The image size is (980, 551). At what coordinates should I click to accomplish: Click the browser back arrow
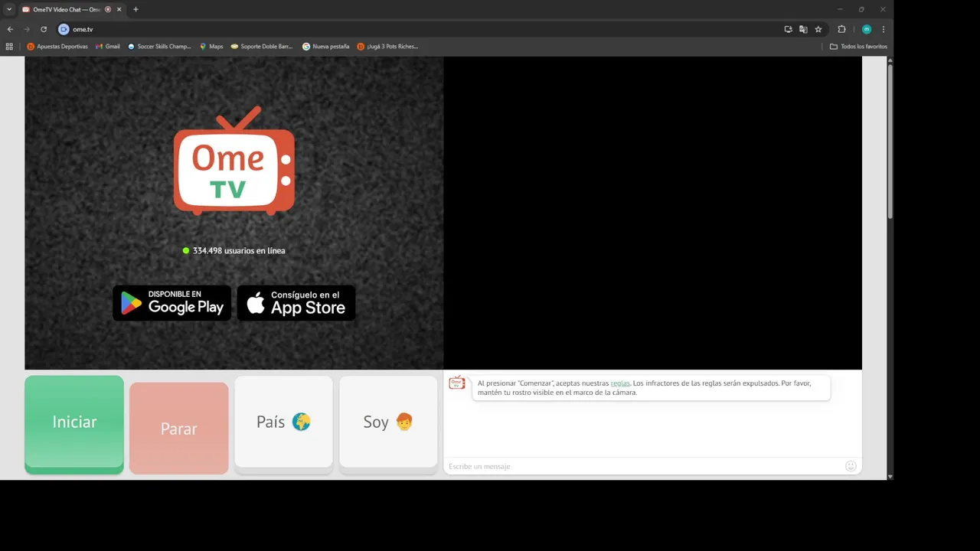(10, 29)
